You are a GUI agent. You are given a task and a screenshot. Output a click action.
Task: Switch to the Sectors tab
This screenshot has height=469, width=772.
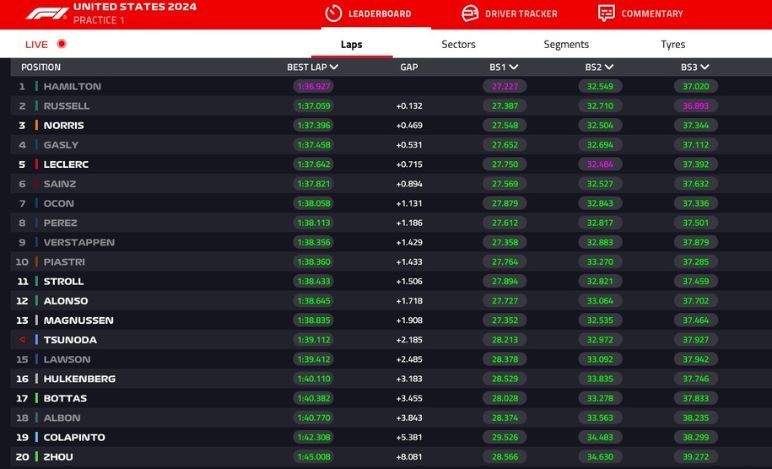click(458, 44)
